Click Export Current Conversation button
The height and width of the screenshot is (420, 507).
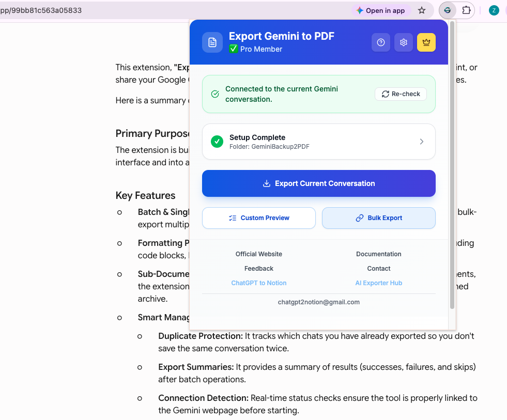coord(319,183)
